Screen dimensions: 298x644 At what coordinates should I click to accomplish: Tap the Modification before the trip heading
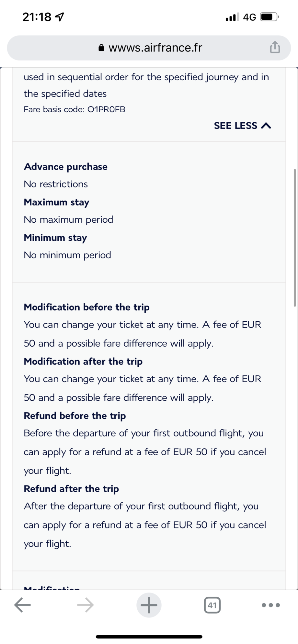click(86, 307)
